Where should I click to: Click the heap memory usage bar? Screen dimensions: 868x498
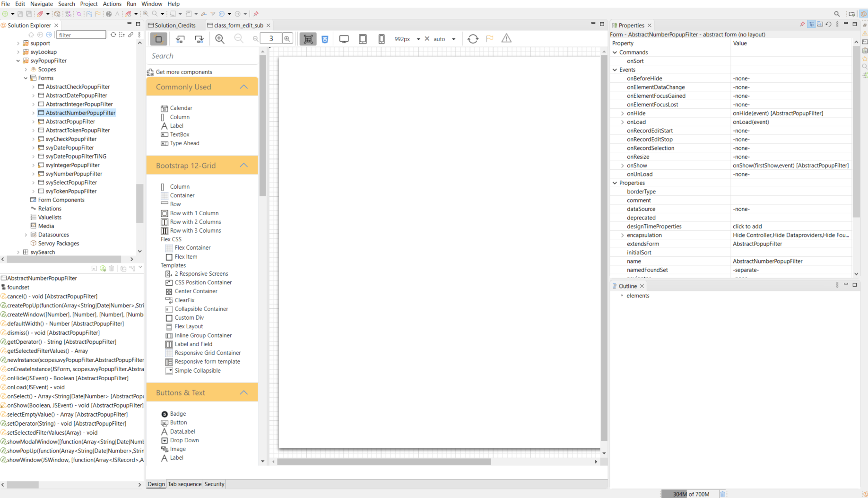click(689, 494)
